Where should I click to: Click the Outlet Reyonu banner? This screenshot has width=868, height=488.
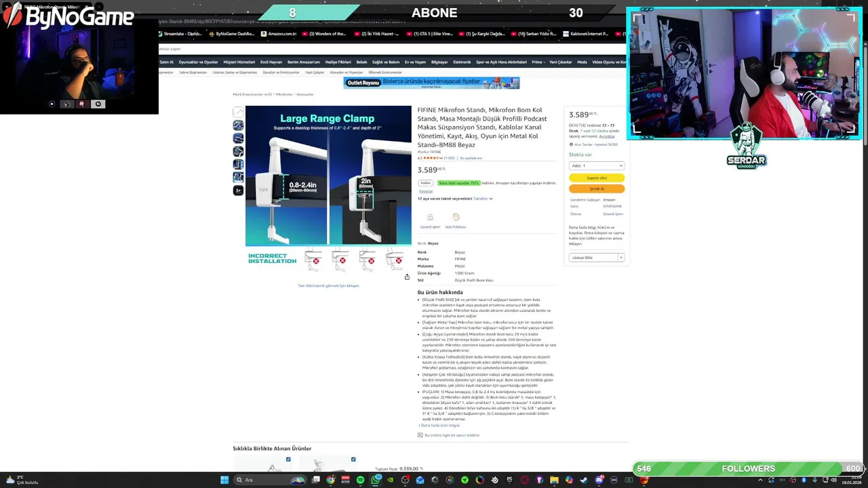click(x=431, y=83)
